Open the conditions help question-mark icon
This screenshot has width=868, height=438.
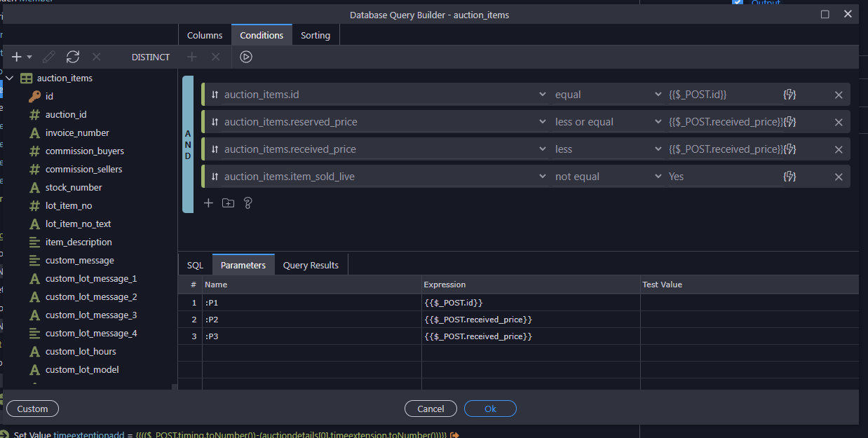[247, 203]
